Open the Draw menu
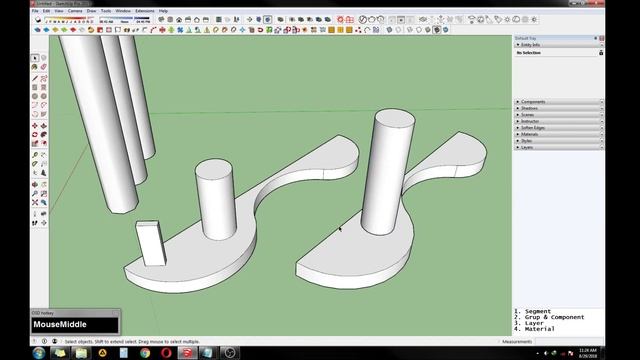The height and width of the screenshot is (360, 640). point(91,11)
